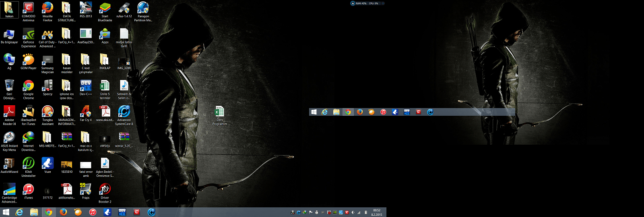The image size is (644, 217).
Task: Select the Paragon Partition Manager shortcut
Action: click(143, 12)
